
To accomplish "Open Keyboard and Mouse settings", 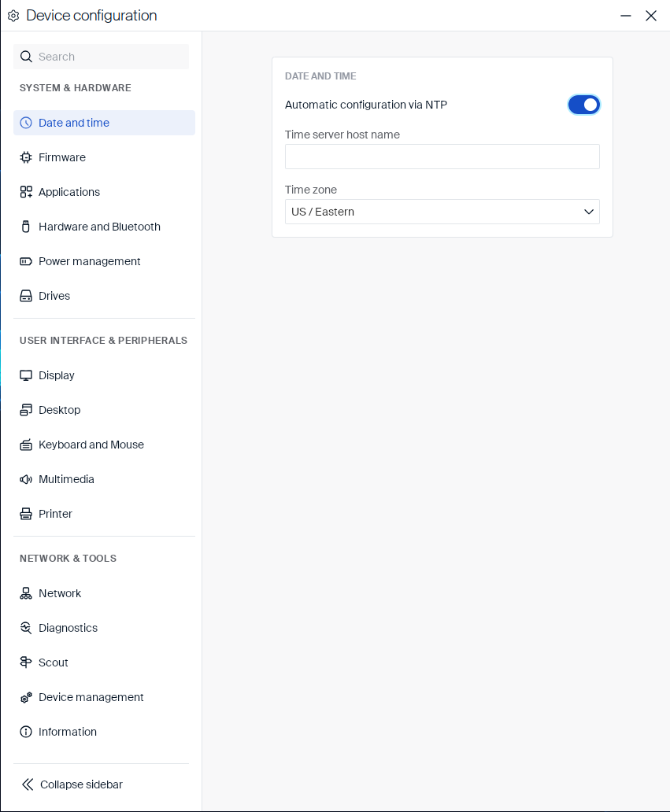I will tap(104, 445).
